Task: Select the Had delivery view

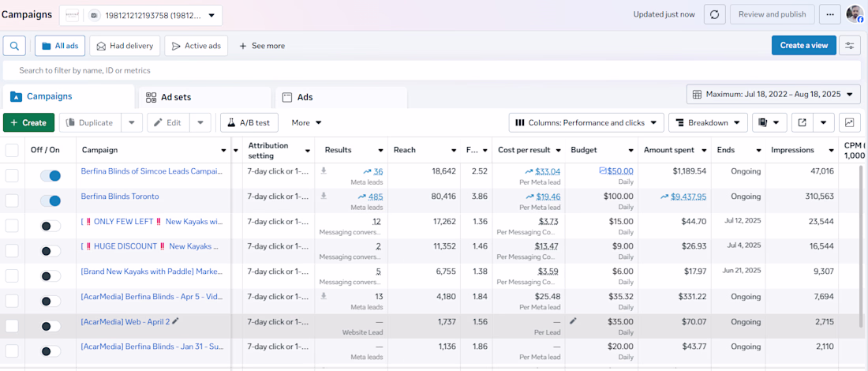Action: click(x=125, y=46)
